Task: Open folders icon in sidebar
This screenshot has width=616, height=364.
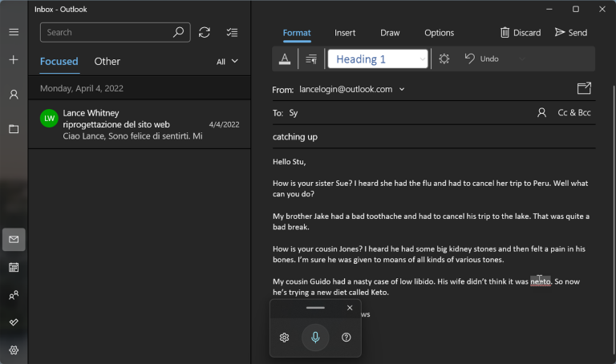Action: (x=14, y=129)
